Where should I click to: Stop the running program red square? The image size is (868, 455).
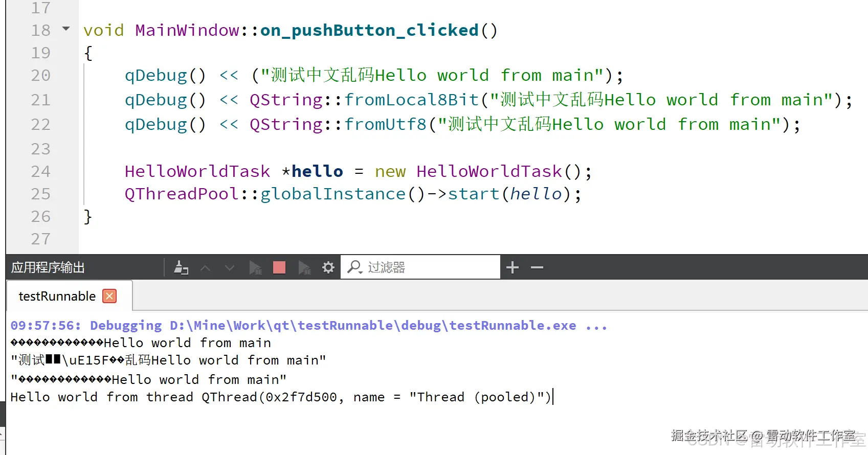point(279,267)
